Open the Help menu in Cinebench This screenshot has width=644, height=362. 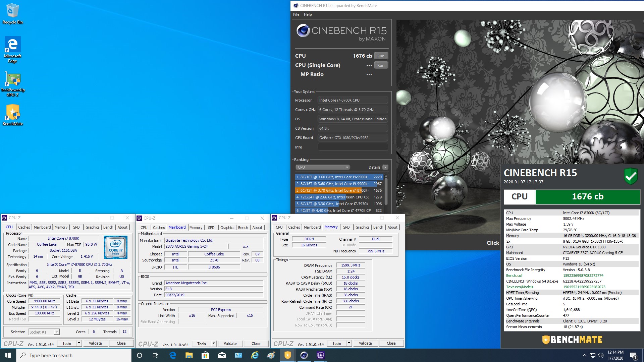point(308,14)
